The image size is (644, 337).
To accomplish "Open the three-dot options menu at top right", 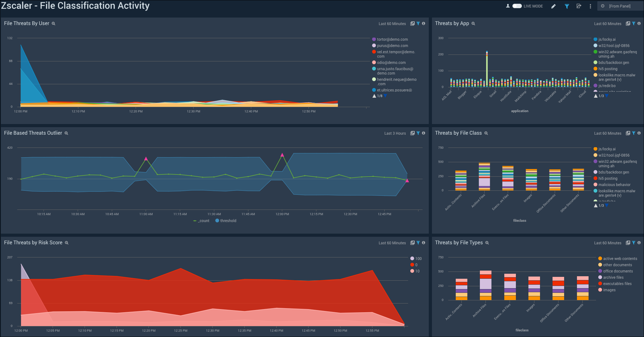I will [x=590, y=6].
